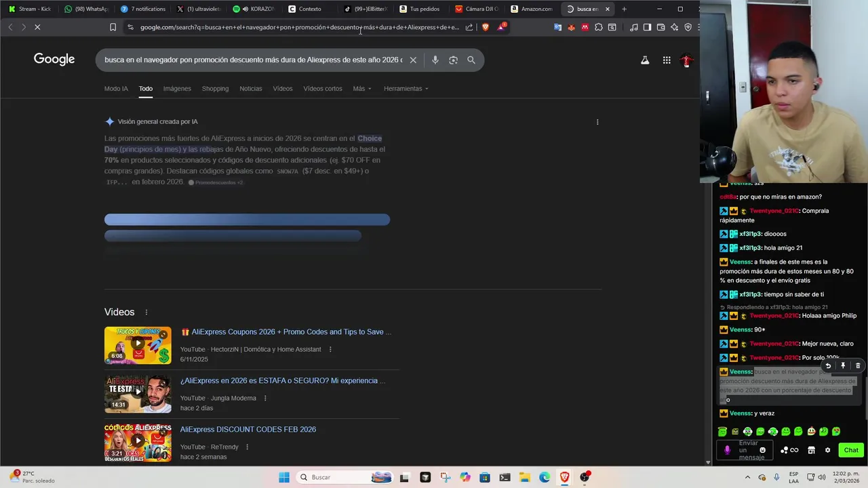Open AliExpress DISCOUNT CODES FEB 2026 link
Screen dimensions: 868x488
248,430
